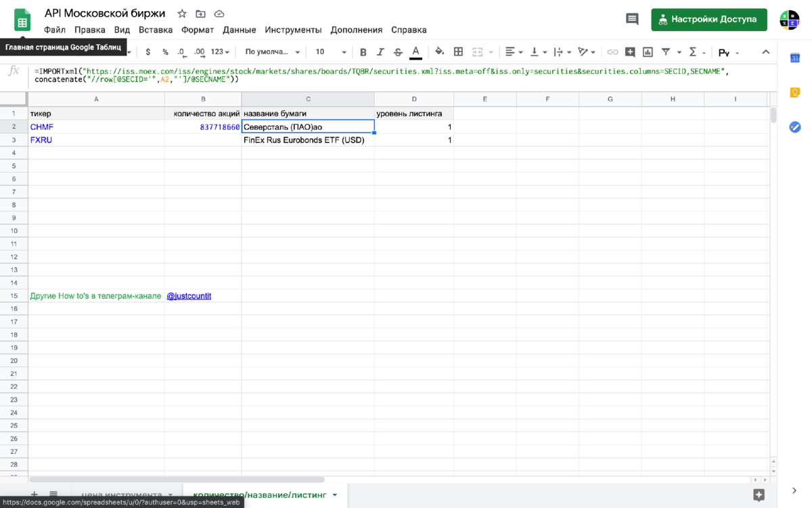Image resolution: width=812 pixels, height=508 pixels.
Task: Open text rotation dropdown
Action: 586,52
